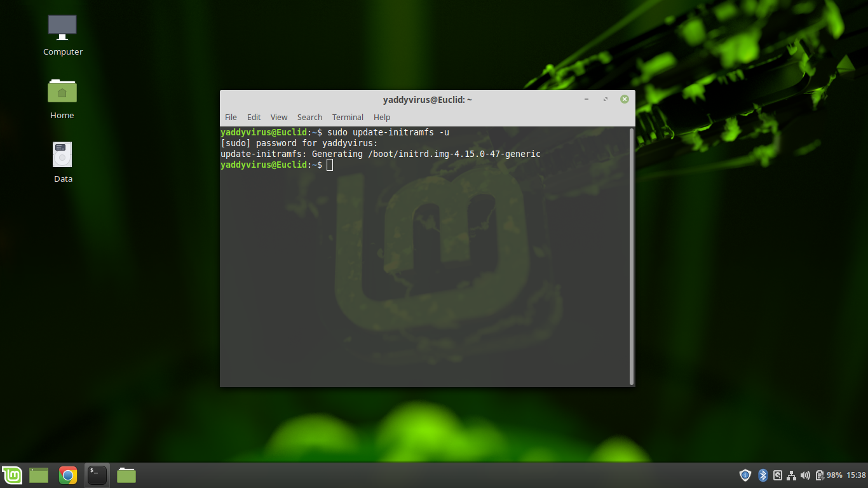Open the Help menu in Terminal
Viewport: 868px width, 488px height.
[382, 118]
